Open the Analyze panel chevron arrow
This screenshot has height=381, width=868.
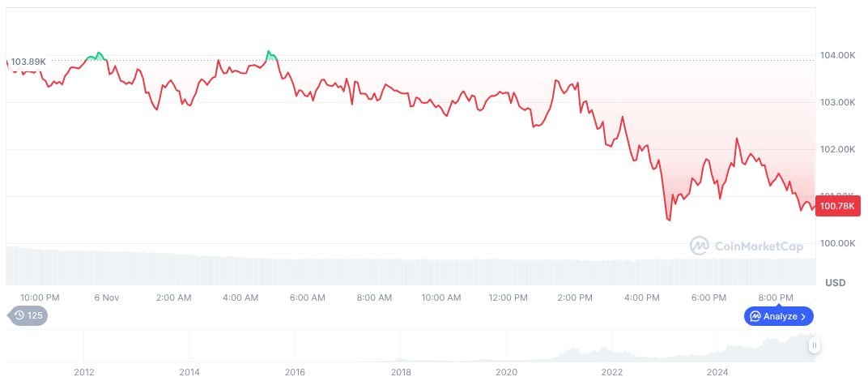coord(803,316)
